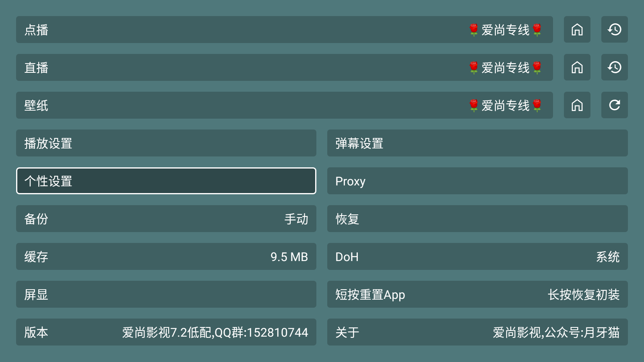The width and height of the screenshot is (644, 362).
Task: Select the 壁纸 source setting row
Action: pos(284,105)
